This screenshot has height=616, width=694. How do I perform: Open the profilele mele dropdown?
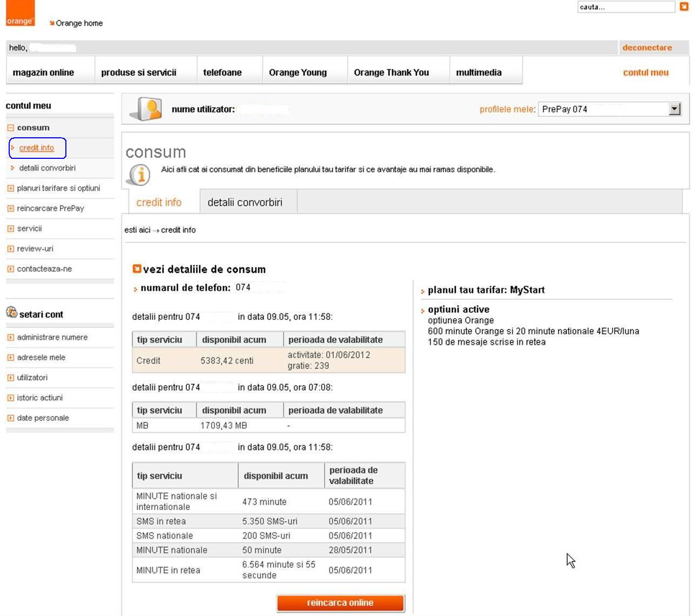pos(609,109)
